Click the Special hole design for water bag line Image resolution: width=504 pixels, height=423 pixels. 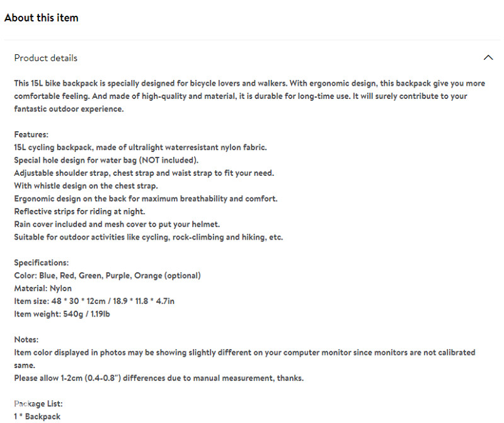point(106,160)
